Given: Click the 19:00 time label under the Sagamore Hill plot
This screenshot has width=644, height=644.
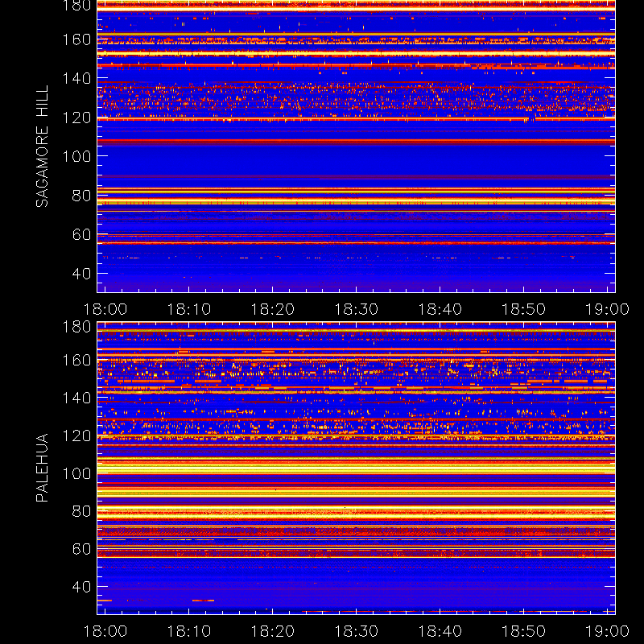Looking at the screenshot, I should (607, 309).
